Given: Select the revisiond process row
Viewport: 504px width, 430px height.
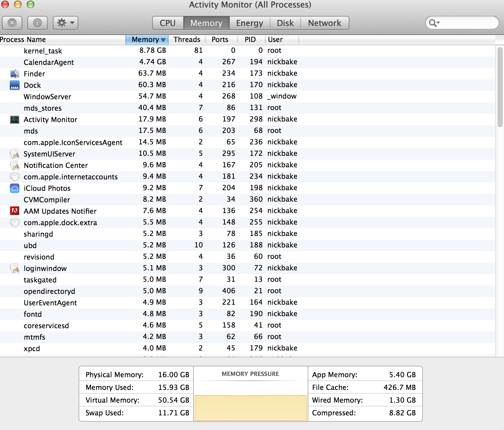Looking at the screenshot, I should pos(248,257).
